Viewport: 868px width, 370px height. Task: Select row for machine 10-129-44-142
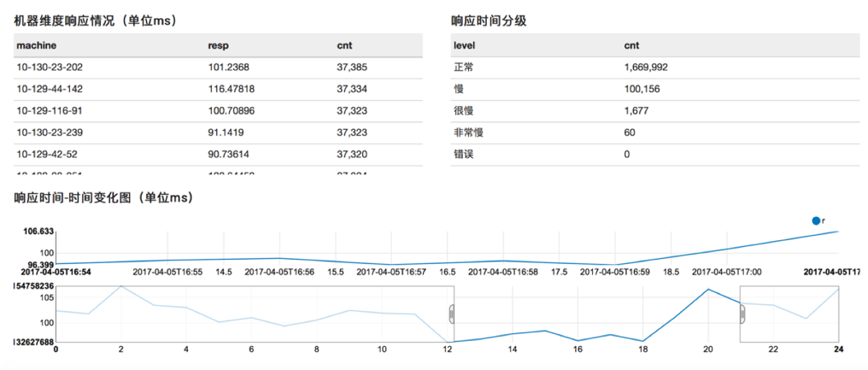[218, 89]
